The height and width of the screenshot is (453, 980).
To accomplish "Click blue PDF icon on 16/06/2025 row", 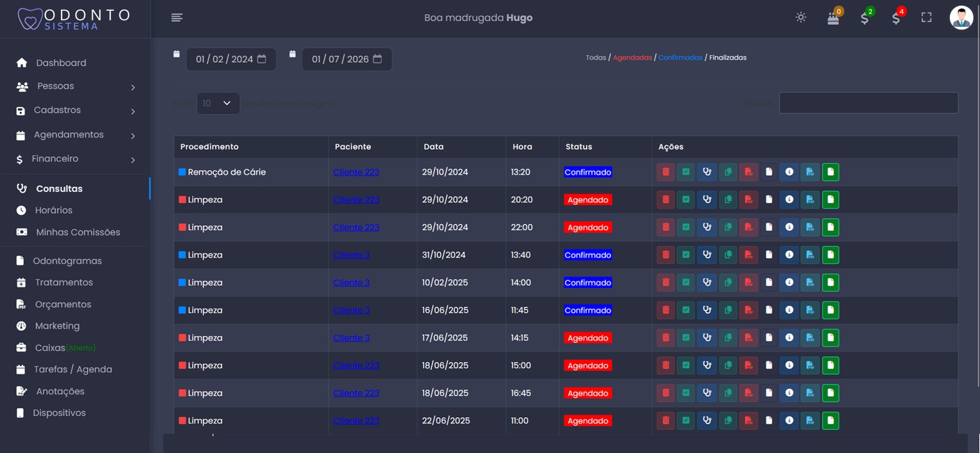I will pyautogui.click(x=810, y=310).
